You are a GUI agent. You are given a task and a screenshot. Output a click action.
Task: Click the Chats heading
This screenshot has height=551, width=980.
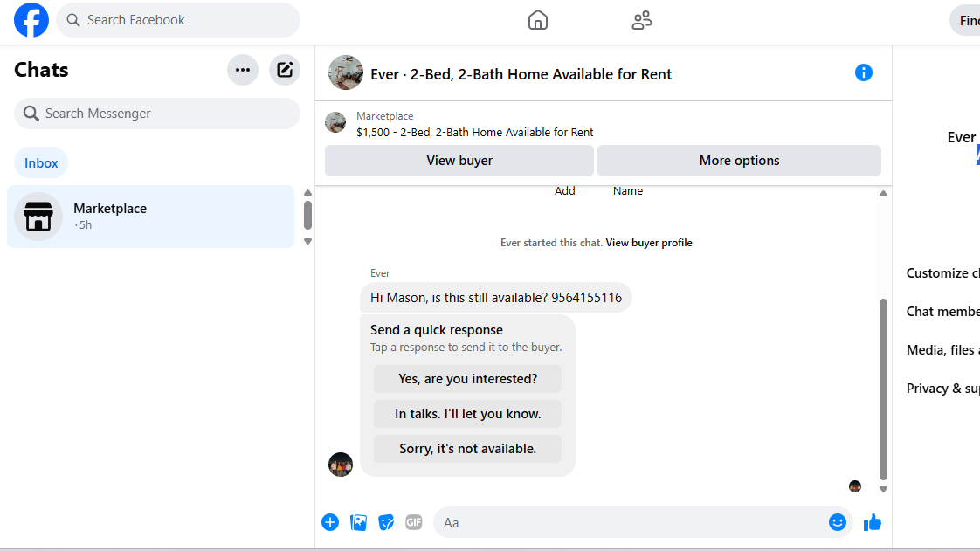click(x=41, y=70)
